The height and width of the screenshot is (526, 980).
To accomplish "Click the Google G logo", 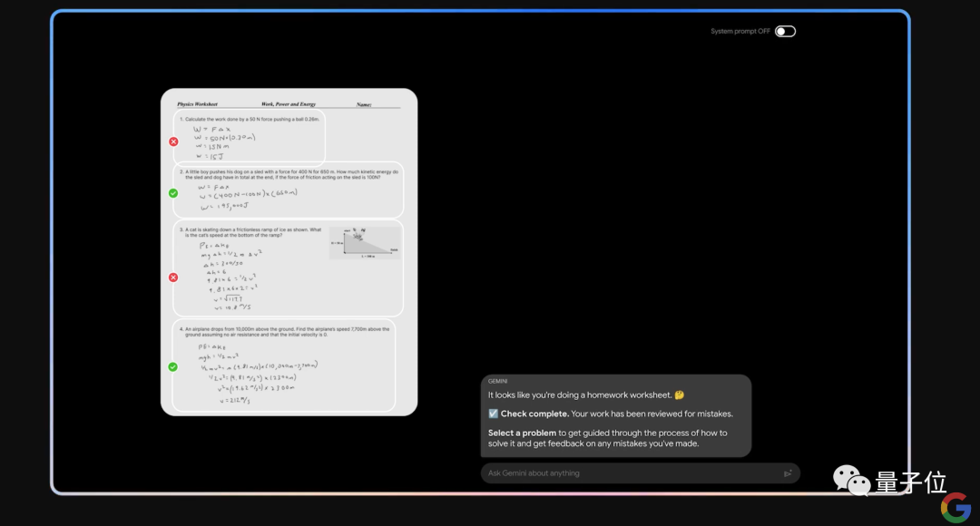I will 955,507.
